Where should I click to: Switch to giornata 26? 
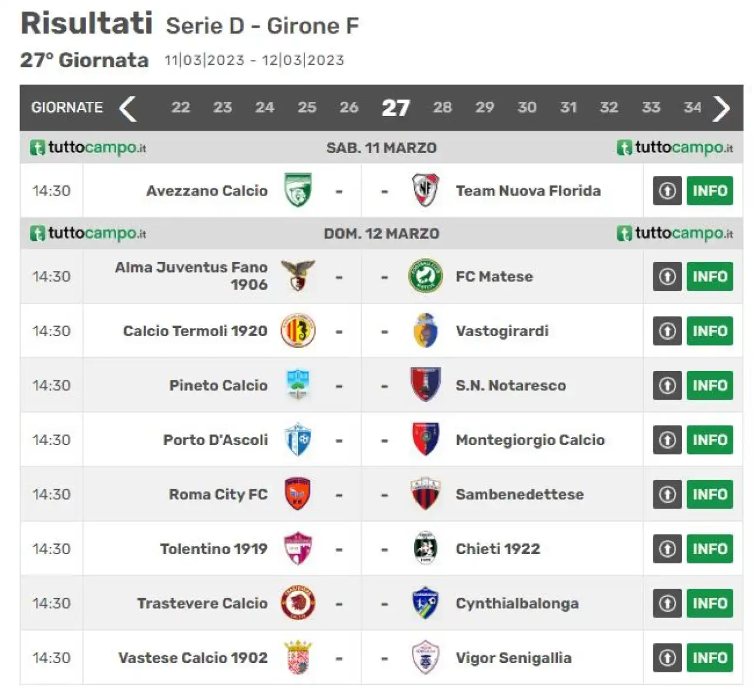coord(349,108)
